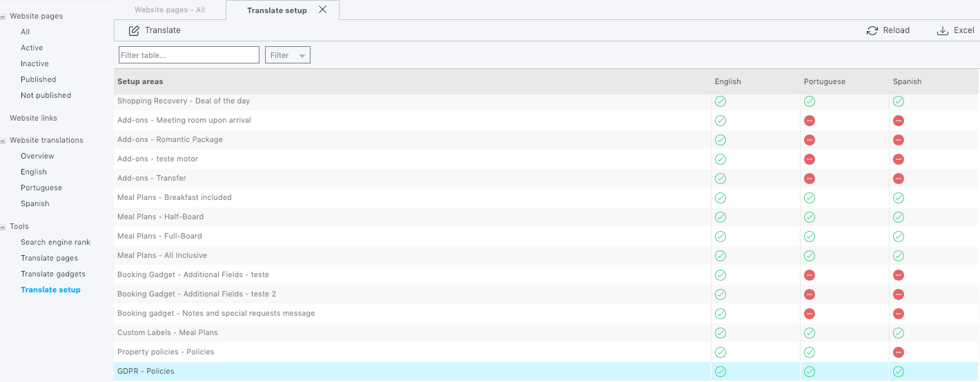
Task: Click the Spanish column header
Action: click(x=908, y=81)
